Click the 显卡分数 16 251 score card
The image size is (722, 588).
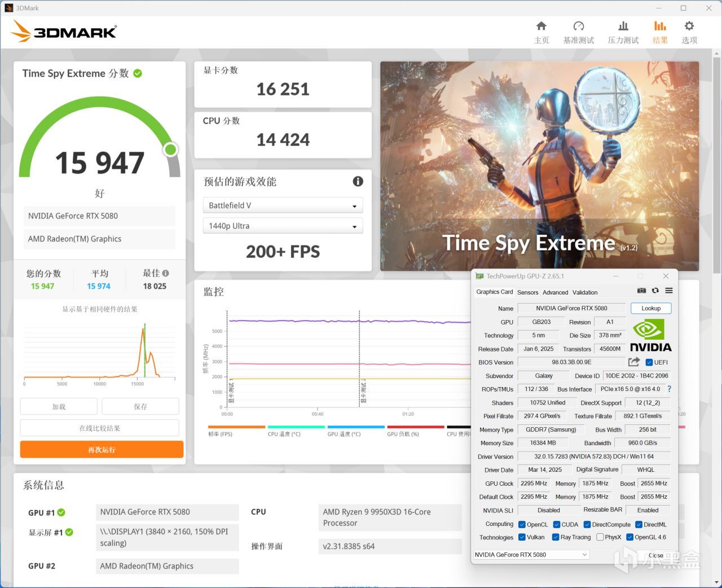pos(283,84)
